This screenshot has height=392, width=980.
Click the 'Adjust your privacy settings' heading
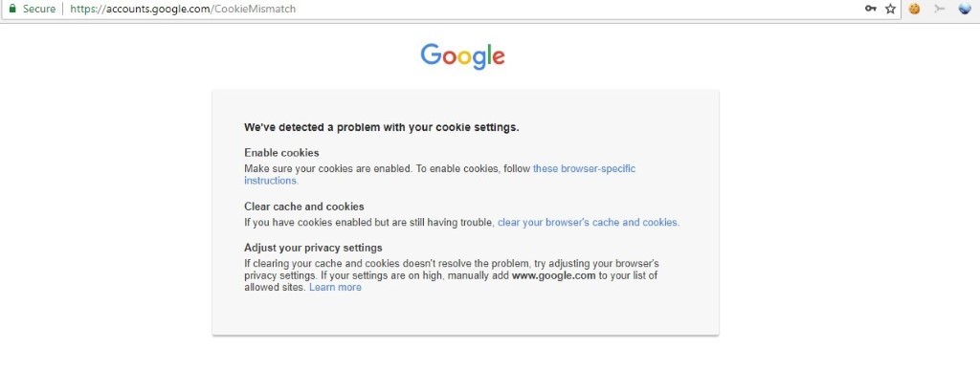313,248
